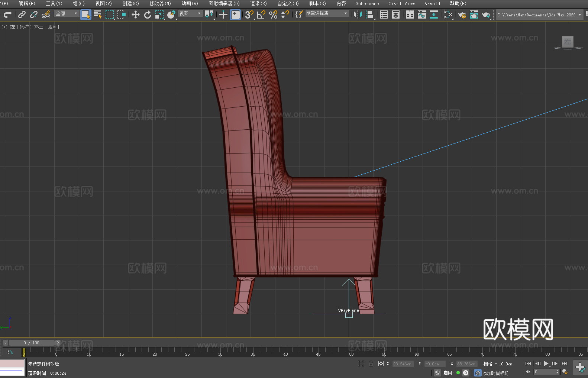Click the [粘土 + 边面] viewport label

tap(46, 27)
